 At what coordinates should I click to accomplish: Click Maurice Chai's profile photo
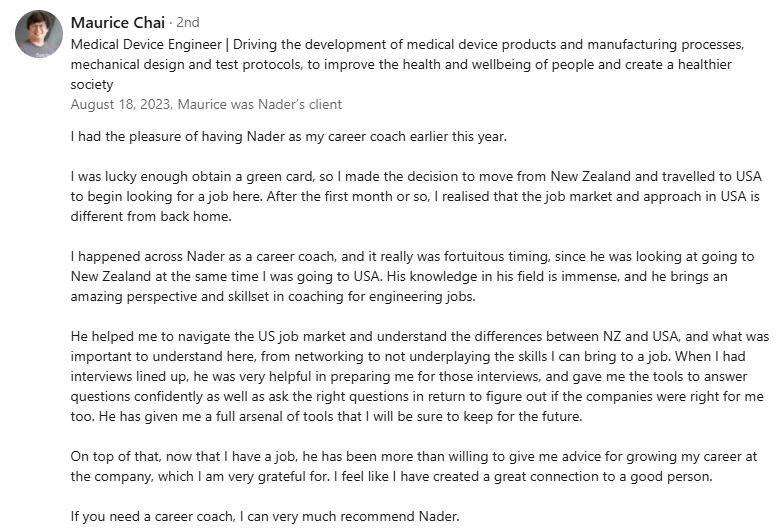[39, 34]
